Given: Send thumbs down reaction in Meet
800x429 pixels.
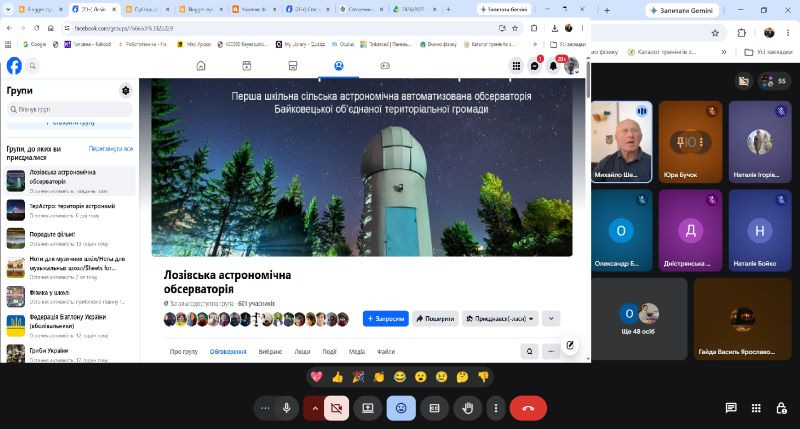Looking at the screenshot, I should [483, 377].
